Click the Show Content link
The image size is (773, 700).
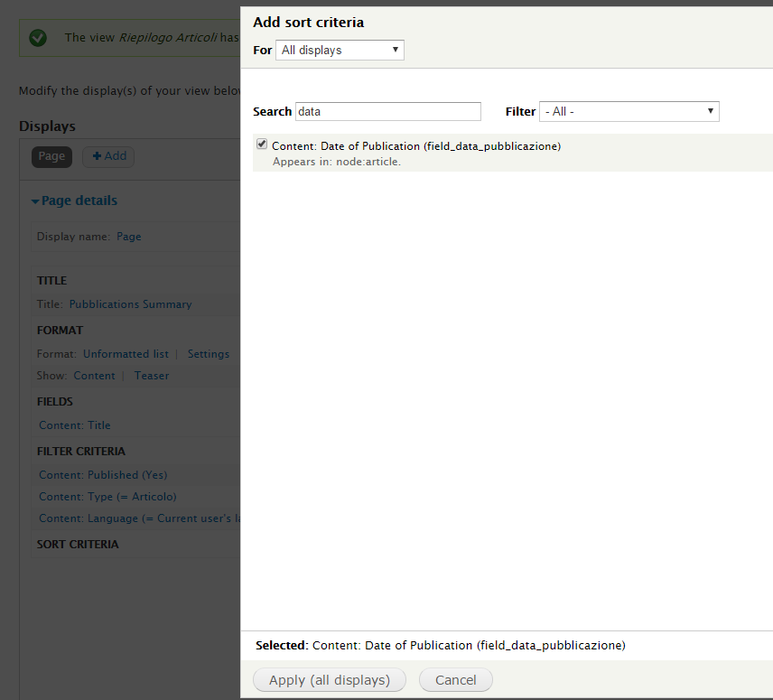[x=94, y=376]
